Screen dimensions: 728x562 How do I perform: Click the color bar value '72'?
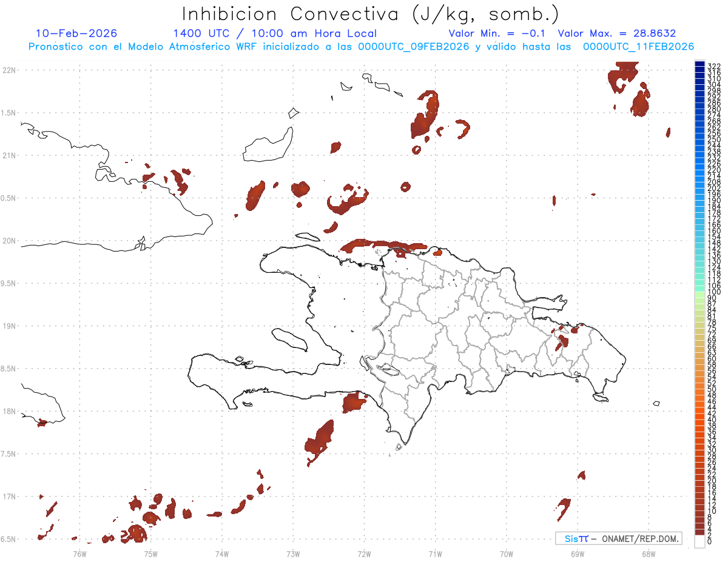(712, 334)
